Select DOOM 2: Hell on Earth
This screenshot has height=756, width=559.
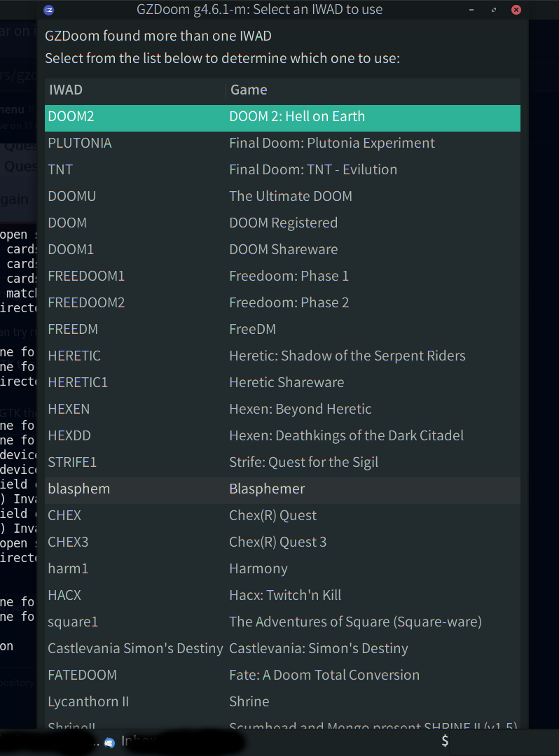280,116
